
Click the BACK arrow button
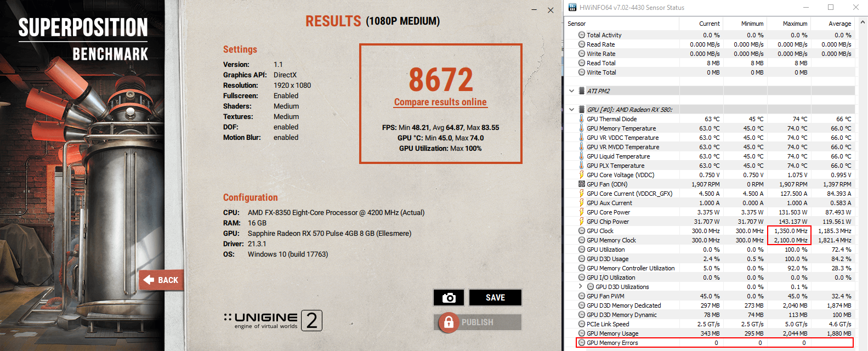pyautogui.click(x=161, y=280)
